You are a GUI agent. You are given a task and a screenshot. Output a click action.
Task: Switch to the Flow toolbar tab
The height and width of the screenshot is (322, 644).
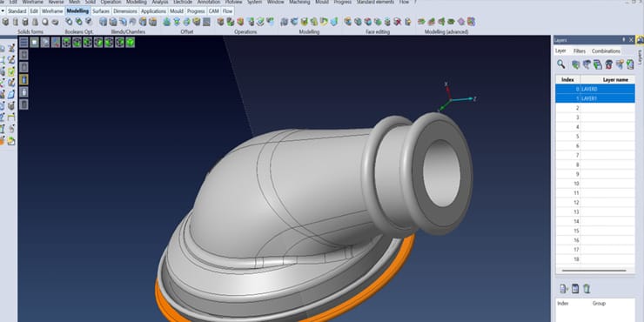pyautogui.click(x=227, y=11)
